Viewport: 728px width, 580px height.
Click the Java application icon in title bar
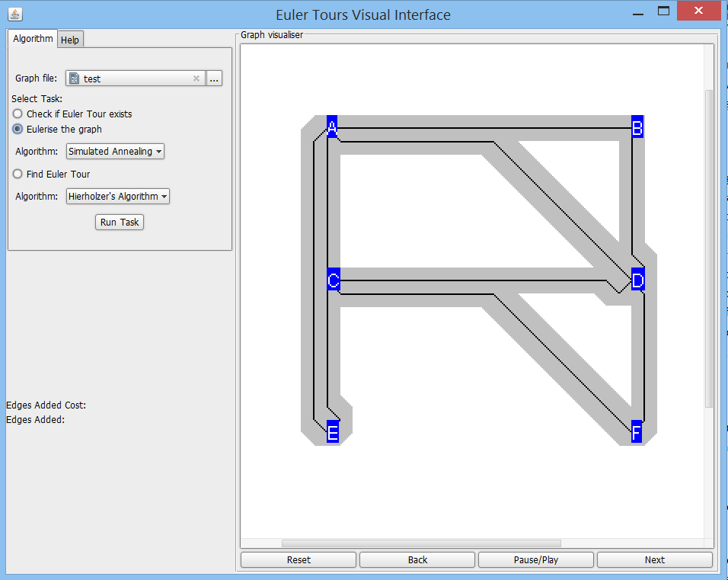[x=15, y=14]
